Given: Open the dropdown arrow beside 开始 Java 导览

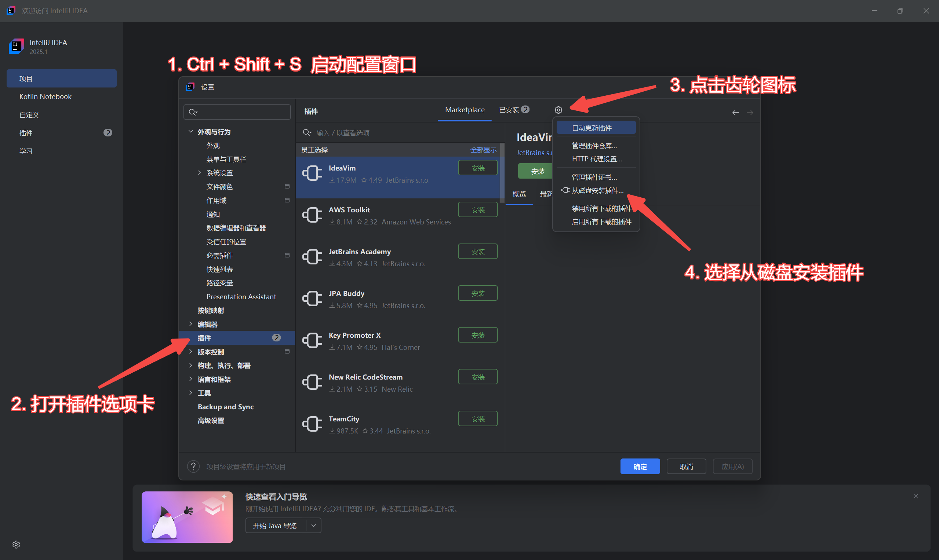Looking at the screenshot, I should click(313, 525).
